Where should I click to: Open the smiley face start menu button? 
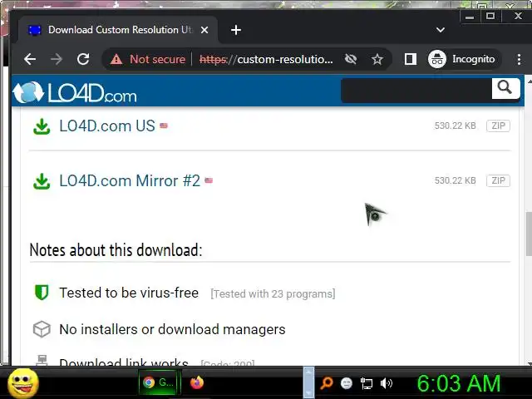tap(23, 383)
